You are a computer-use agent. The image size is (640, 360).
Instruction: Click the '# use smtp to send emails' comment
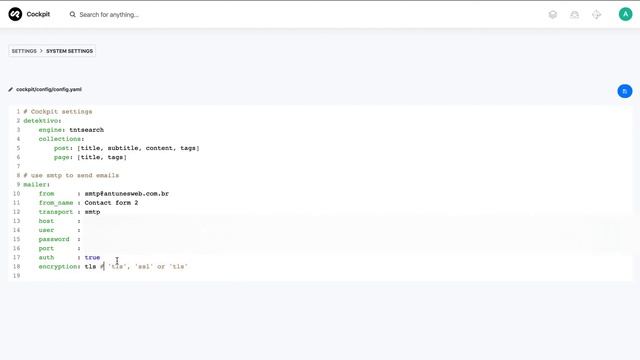71,176
